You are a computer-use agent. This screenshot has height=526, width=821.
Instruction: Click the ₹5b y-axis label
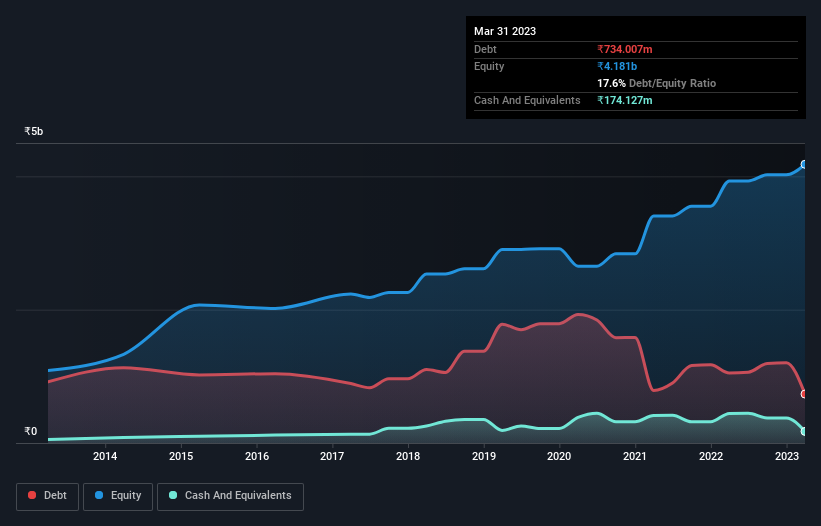(x=34, y=131)
